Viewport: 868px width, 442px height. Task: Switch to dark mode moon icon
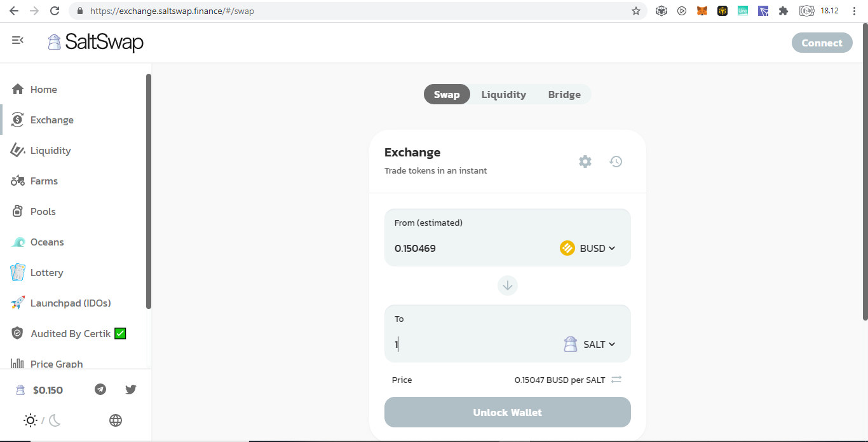click(x=55, y=420)
